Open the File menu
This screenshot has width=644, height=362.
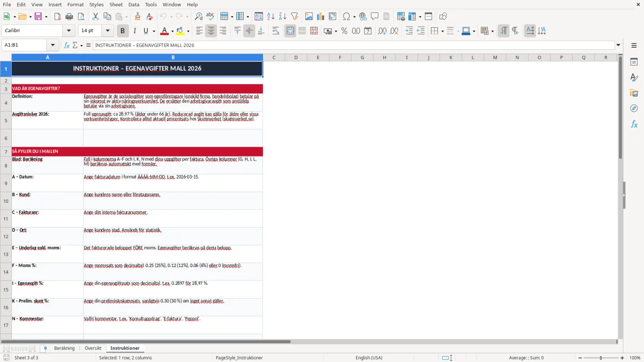pos(7,4)
